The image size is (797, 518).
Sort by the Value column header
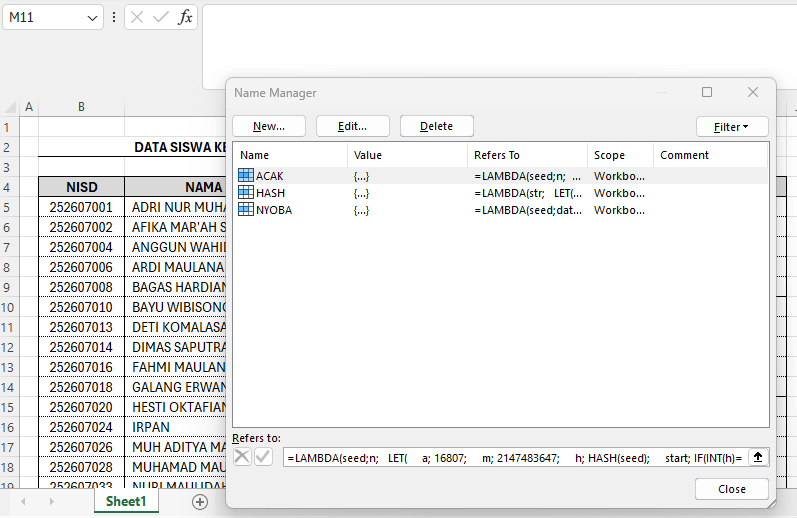[408, 155]
